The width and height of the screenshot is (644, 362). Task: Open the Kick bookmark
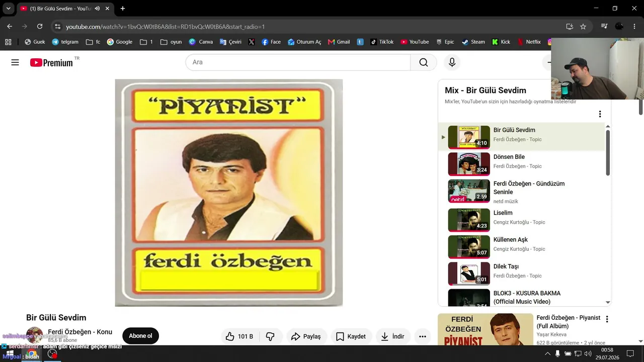501,42
